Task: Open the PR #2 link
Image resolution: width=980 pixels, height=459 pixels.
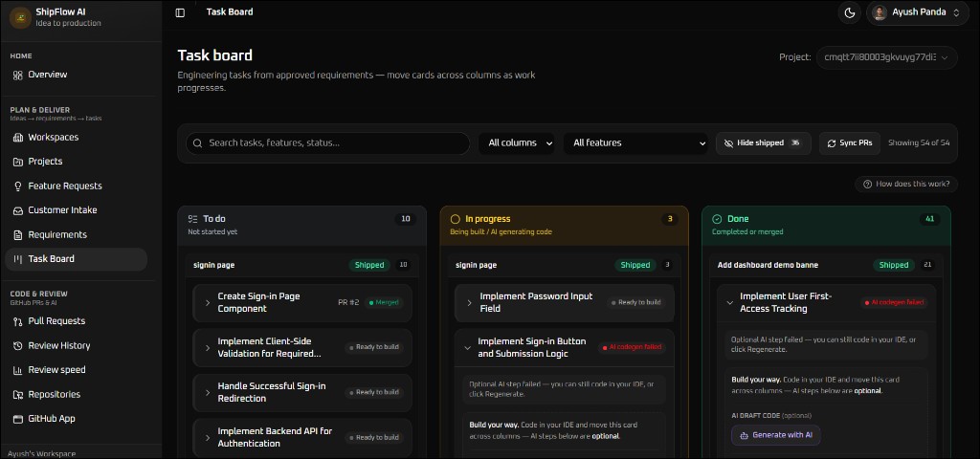Action: (348, 303)
